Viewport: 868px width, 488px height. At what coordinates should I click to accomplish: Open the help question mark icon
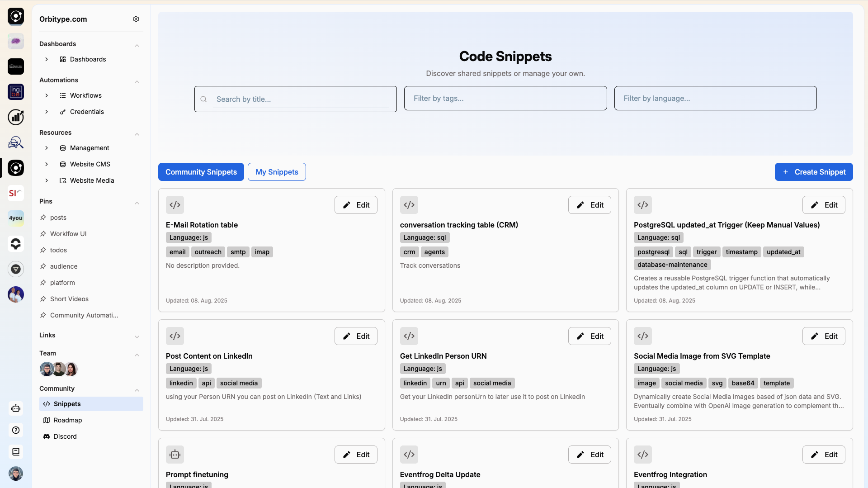(x=16, y=430)
